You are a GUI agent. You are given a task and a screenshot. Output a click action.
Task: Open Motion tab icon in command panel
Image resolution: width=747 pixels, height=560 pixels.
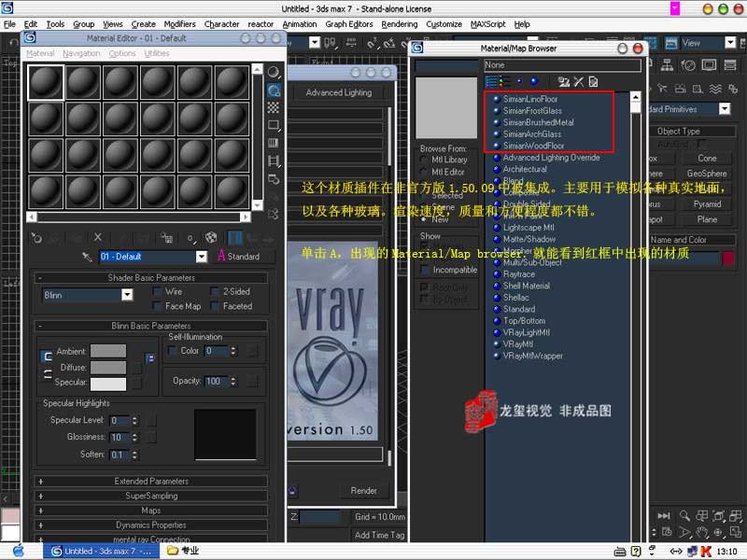click(688, 65)
